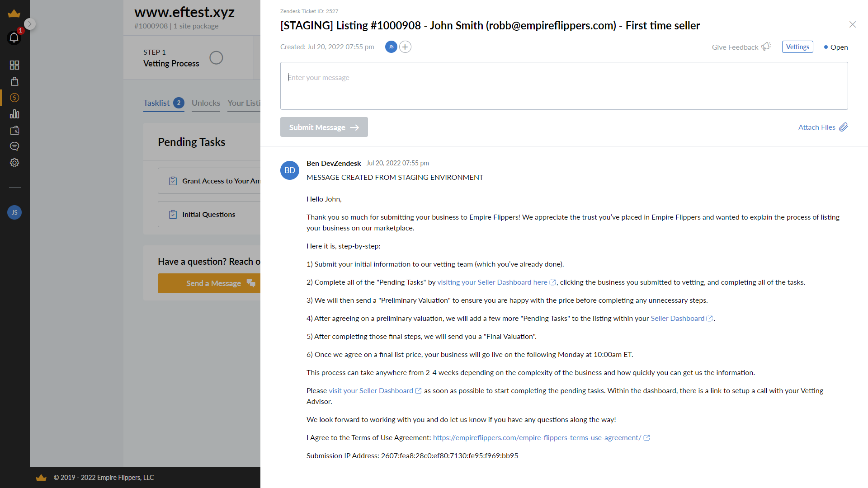Click the JS participant avatar on ticket
The height and width of the screenshot is (488, 868).
(391, 47)
